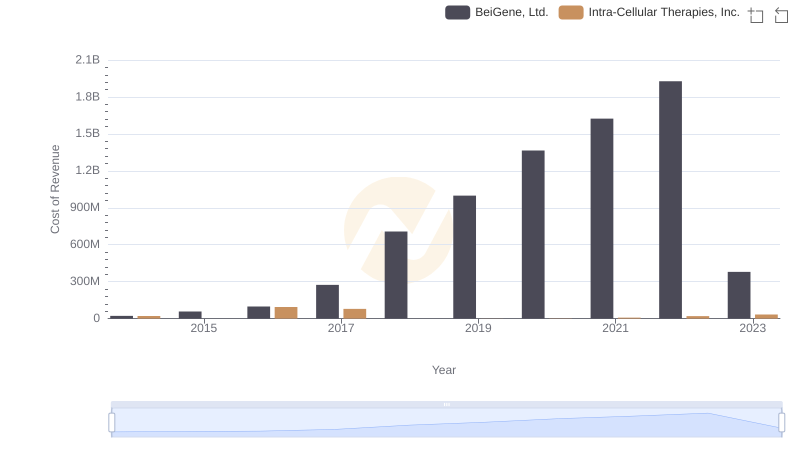
Task: Click the BeiGene bar for 2023
Action: pyautogui.click(x=739, y=295)
